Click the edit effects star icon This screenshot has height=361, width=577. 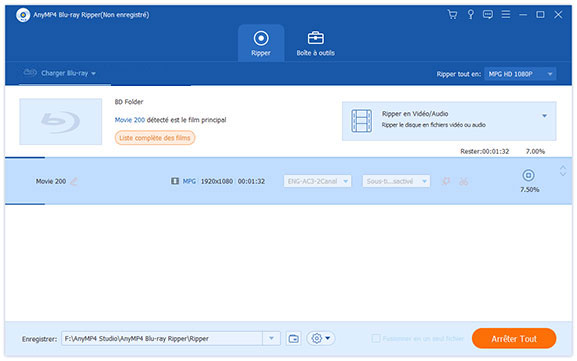(446, 181)
